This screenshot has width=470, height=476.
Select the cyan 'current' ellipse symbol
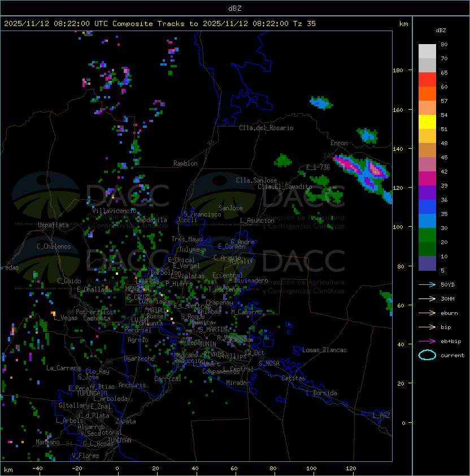(x=427, y=355)
